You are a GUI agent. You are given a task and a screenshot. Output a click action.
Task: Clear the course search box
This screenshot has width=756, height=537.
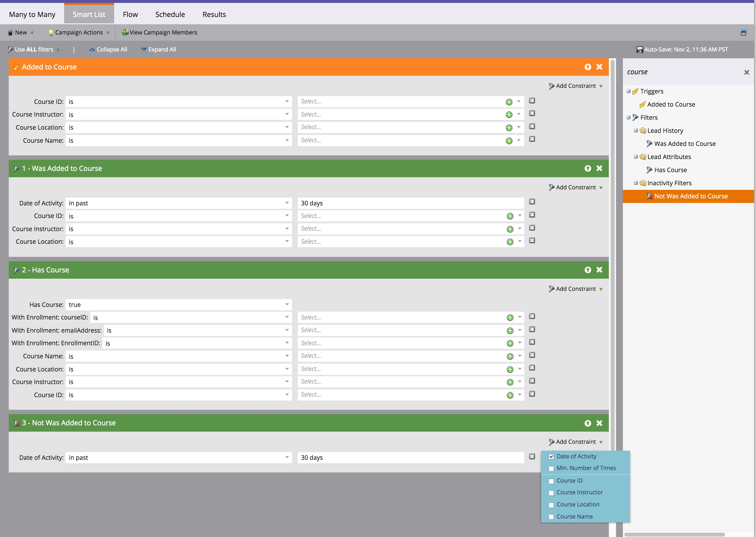(747, 72)
